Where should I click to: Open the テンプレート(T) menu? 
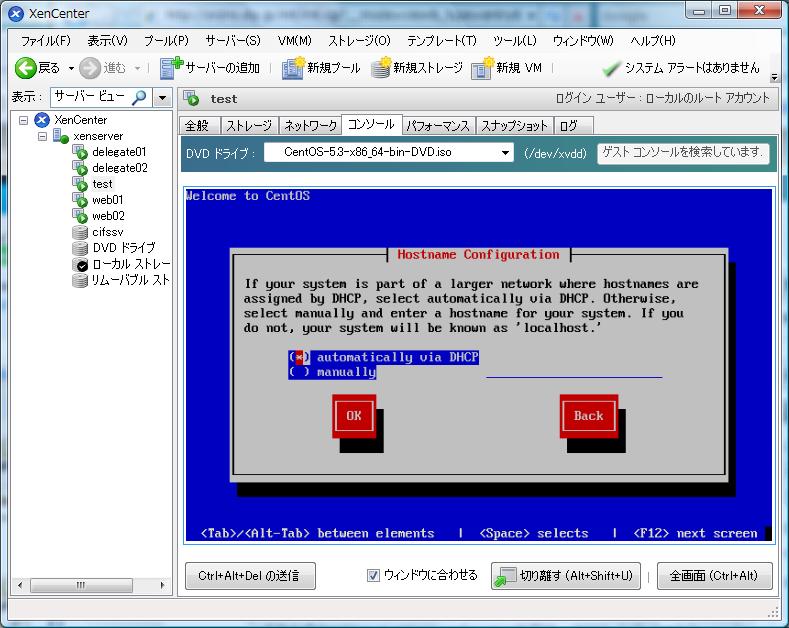442,41
